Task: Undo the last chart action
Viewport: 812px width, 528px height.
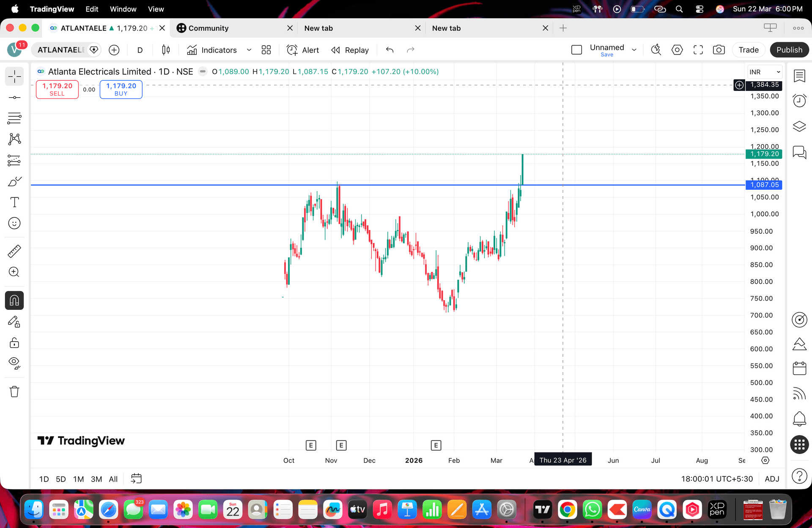Action: coord(390,50)
